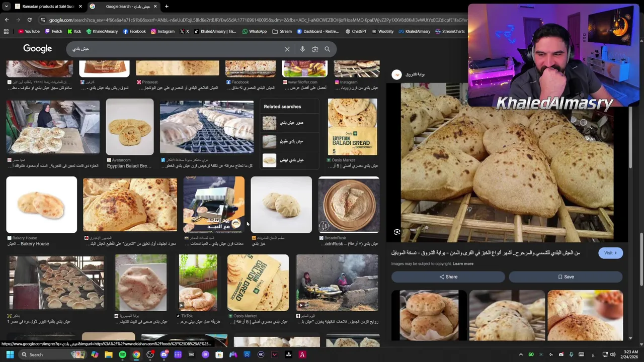Open a new browser tab

[167, 7]
